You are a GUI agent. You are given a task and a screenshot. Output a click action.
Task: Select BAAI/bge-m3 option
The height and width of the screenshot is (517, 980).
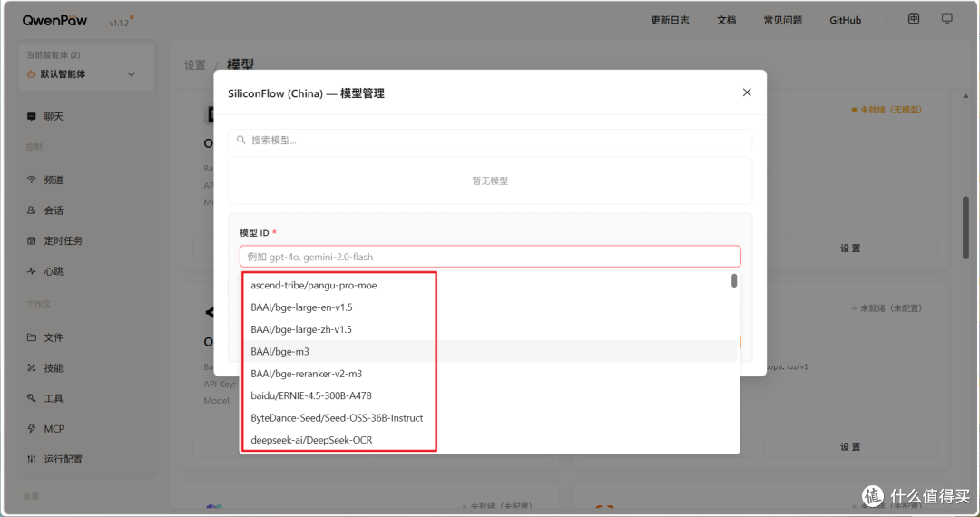pos(489,352)
